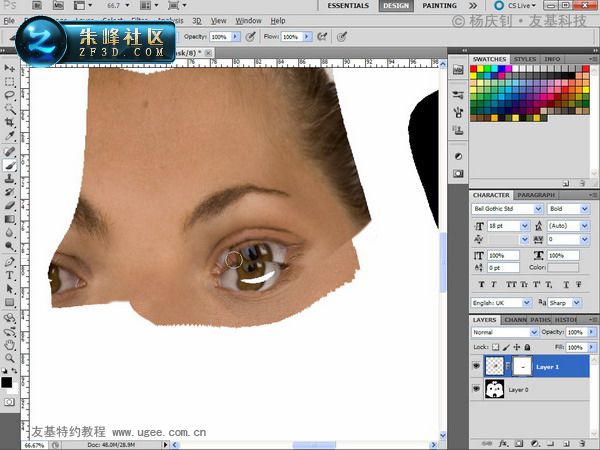Switch to the Painting workspace
600x450 pixels.
pyautogui.click(x=439, y=6)
